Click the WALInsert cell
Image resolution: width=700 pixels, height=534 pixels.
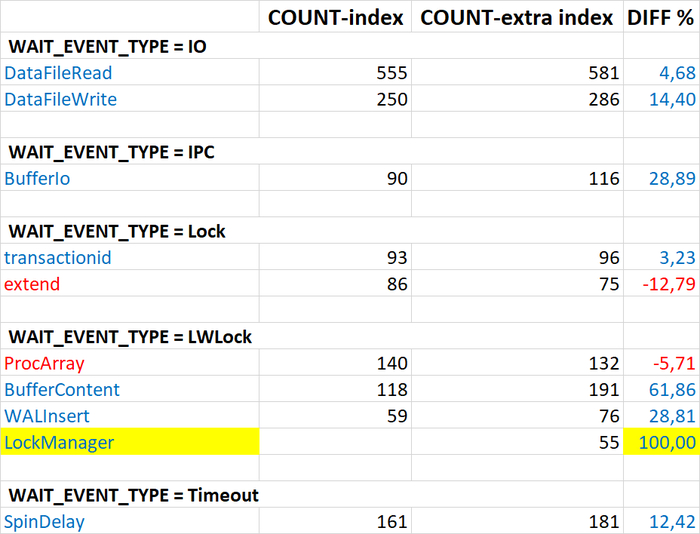(48, 415)
